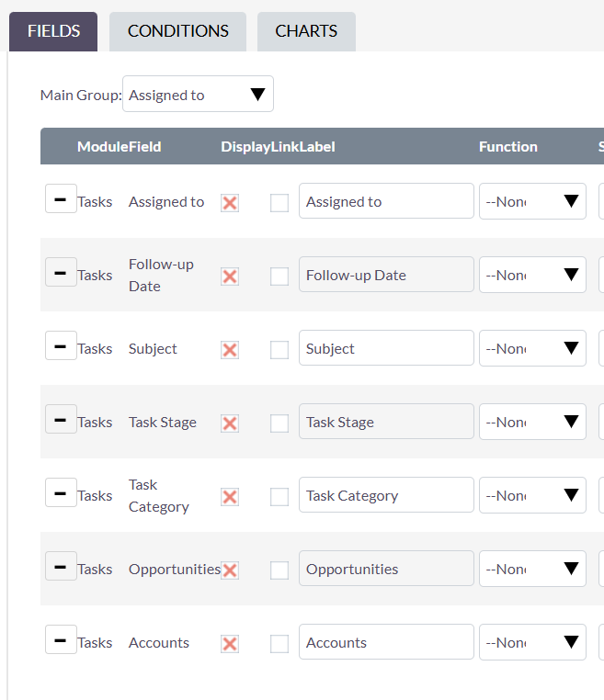Open Function dropdown in Follow-up Date row
This screenshot has width=604, height=700.
point(532,275)
